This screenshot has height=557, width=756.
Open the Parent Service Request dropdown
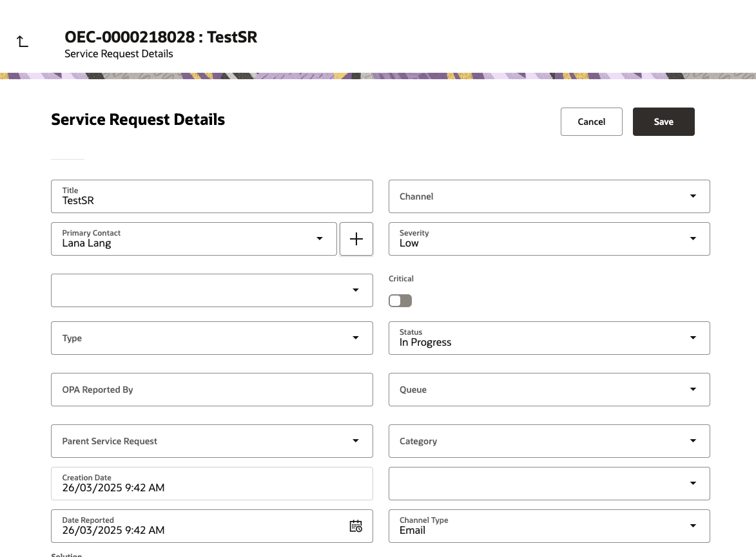point(355,441)
